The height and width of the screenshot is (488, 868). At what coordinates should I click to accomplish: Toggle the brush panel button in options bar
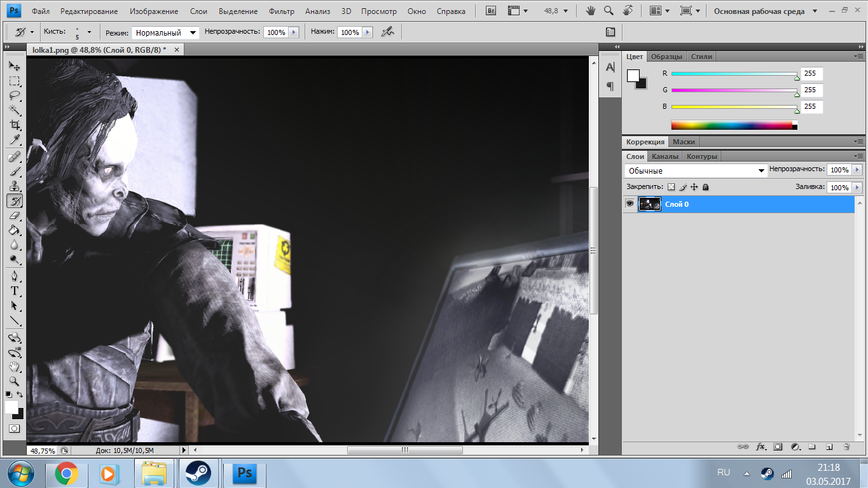click(610, 32)
